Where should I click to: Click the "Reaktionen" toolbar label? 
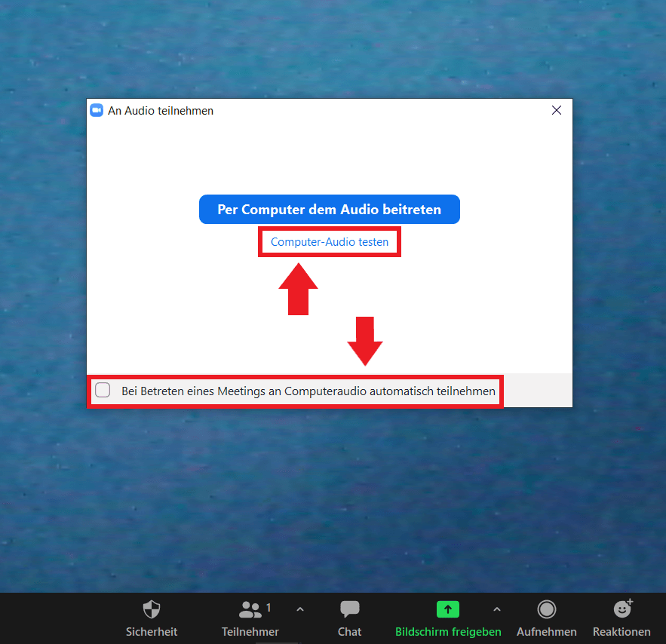tap(621, 632)
